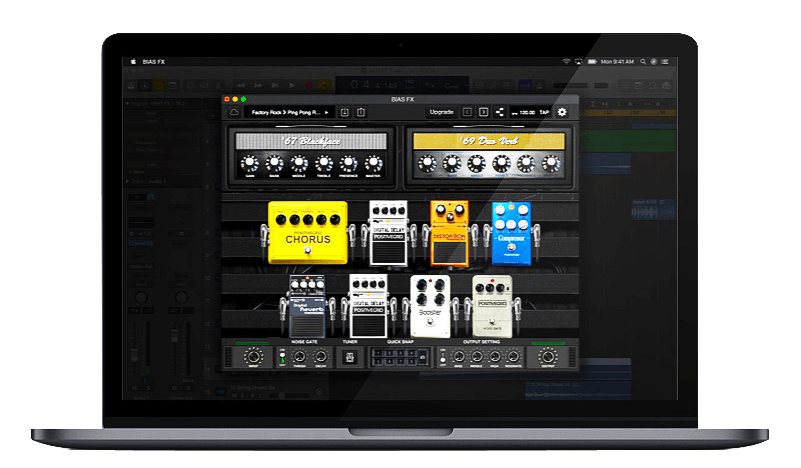
Task: Click the Wi-Fi status icon
Action: [x=566, y=62]
